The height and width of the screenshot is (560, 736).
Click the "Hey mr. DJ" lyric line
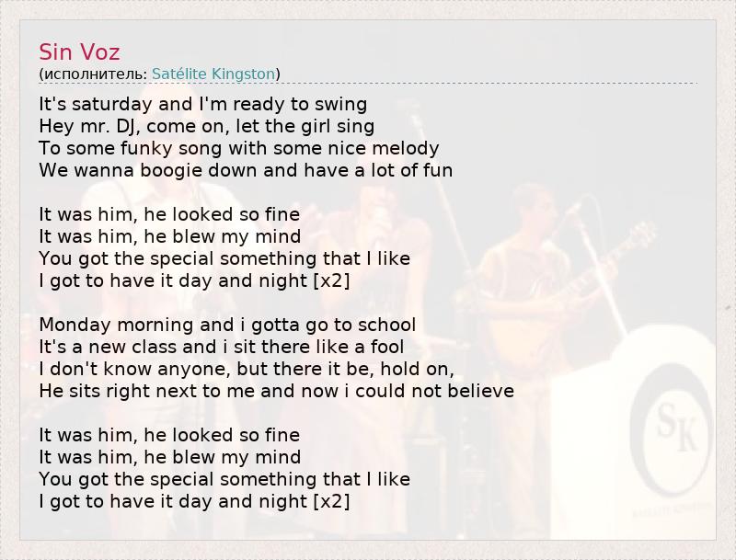point(207,126)
